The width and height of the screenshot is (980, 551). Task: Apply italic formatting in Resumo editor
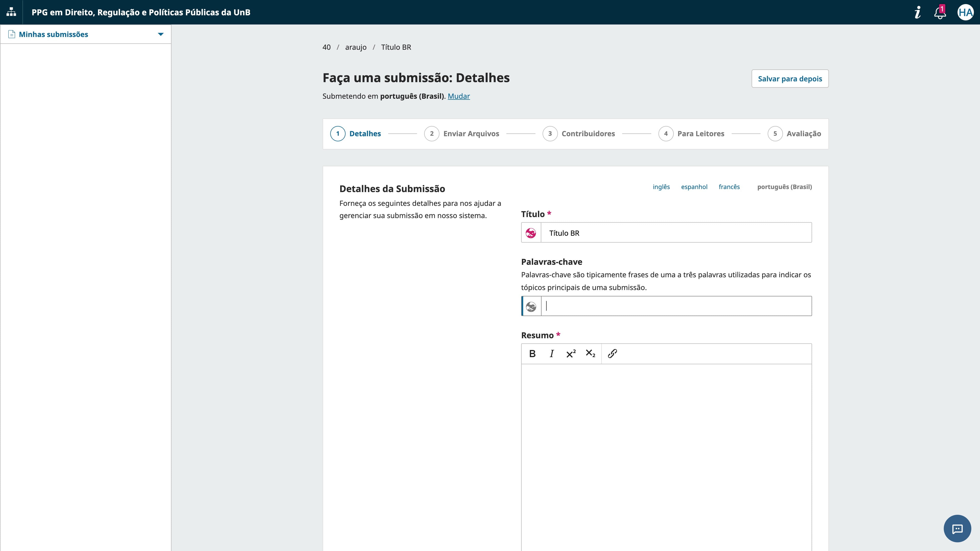[552, 354]
